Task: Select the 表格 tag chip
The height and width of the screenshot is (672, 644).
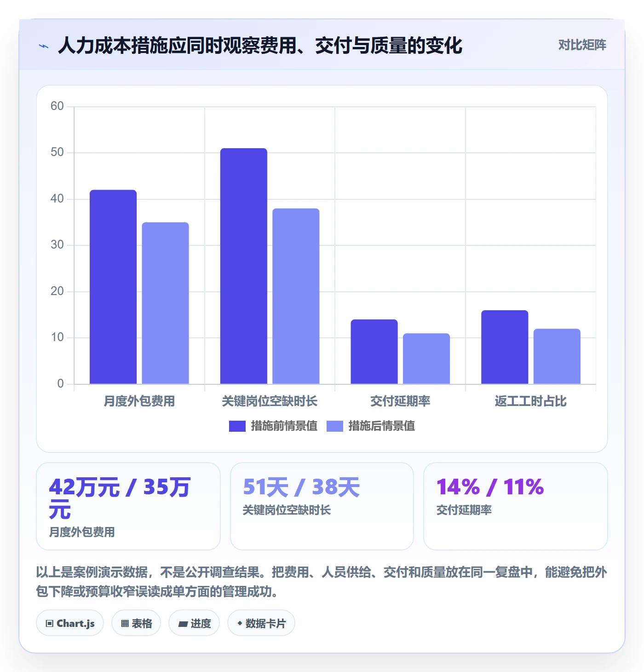Action: tap(136, 623)
